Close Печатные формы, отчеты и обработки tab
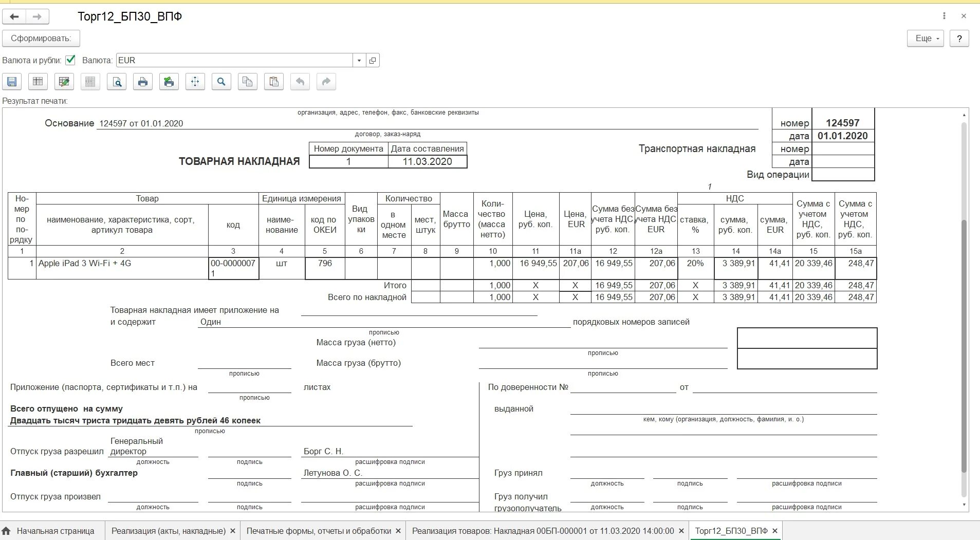The width and height of the screenshot is (980, 540). [398, 531]
